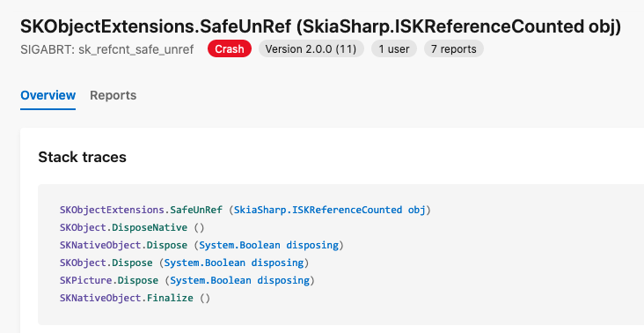Click the SKPicture.Dispose stack trace line
The width and height of the screenshot is (644, 333).
coord(187,280)
